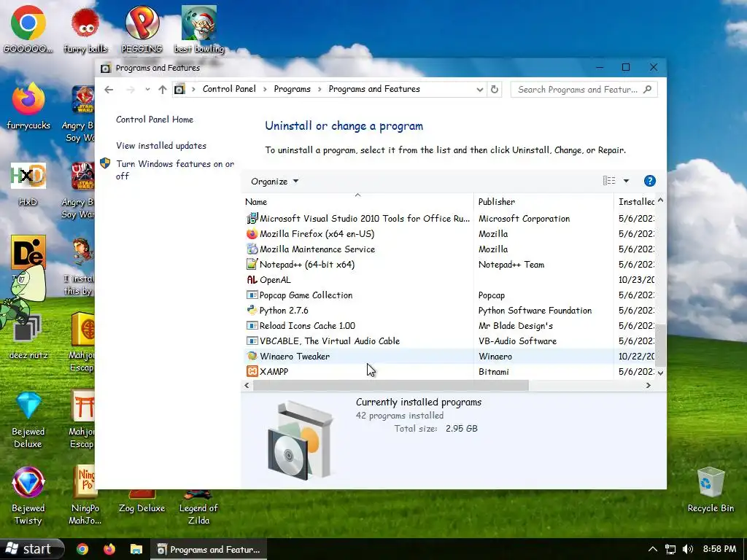Open the Organize dropdown menu
This screenshot has height=560, width=747.
pyautogui.click(x=274, y=182)
